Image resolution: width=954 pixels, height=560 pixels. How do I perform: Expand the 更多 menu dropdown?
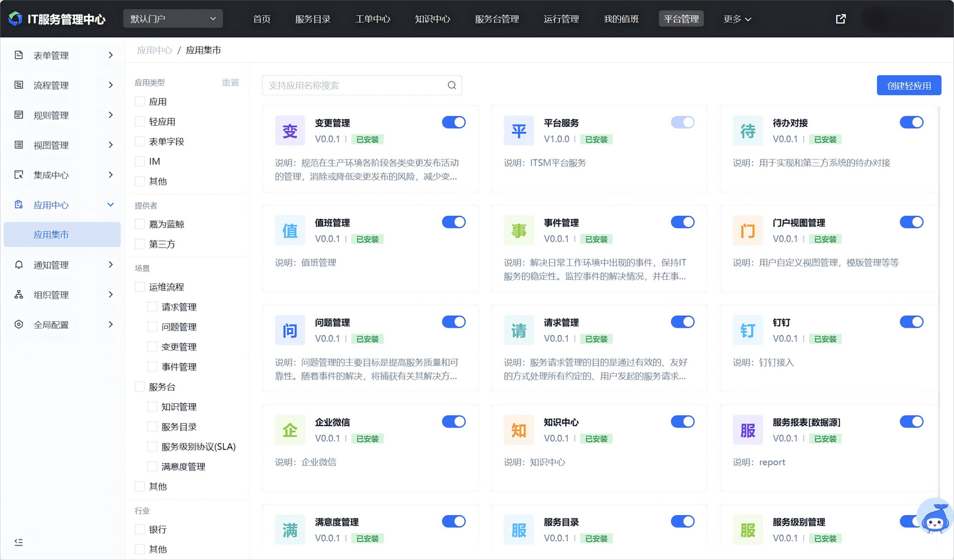[737, 19]
